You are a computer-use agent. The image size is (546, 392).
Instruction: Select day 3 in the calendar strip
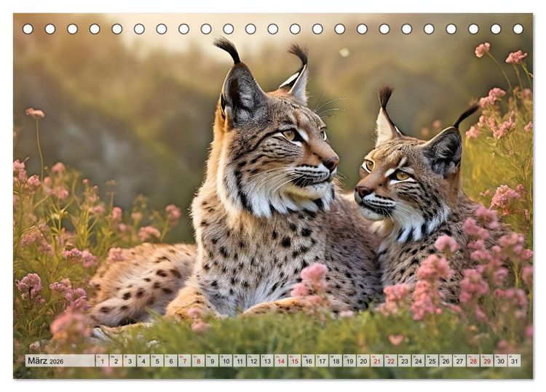[130, 361]
